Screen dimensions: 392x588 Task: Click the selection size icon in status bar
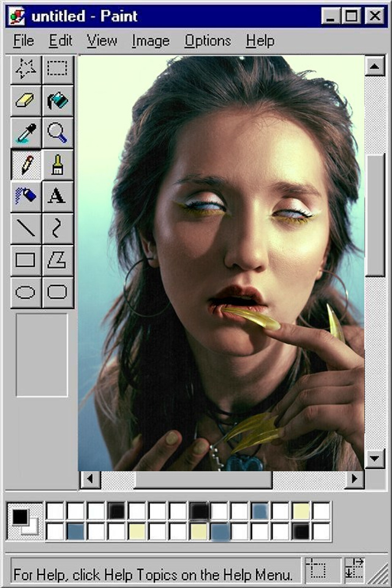tap(354, 569)
